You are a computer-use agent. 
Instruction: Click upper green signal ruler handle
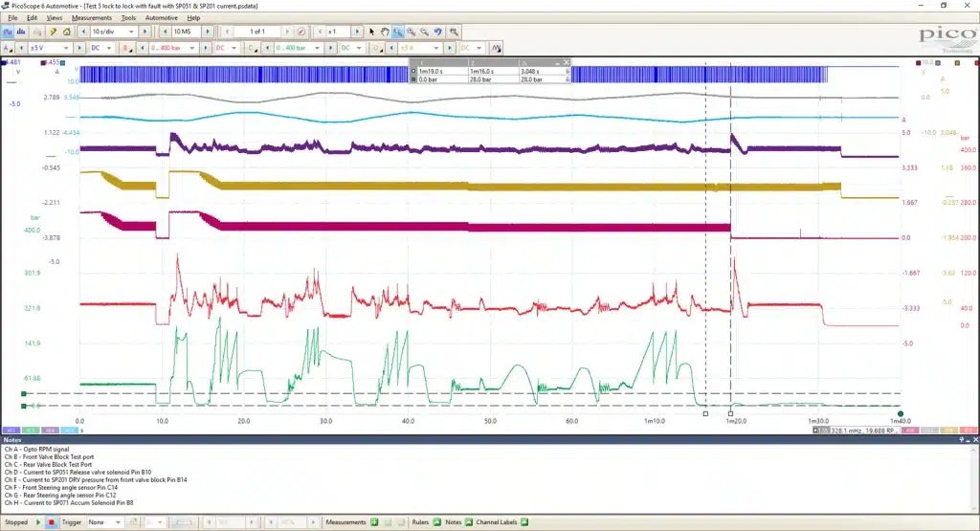tap(24, 393)
